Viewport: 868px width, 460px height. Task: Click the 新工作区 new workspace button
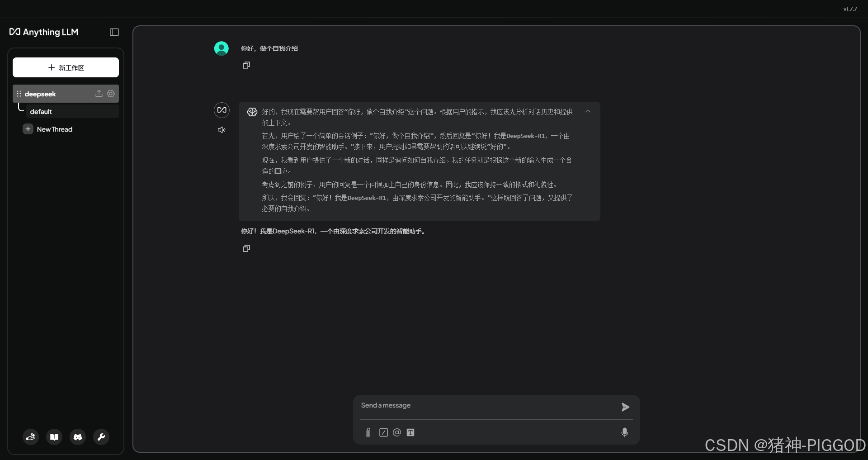tap(66, 67)
